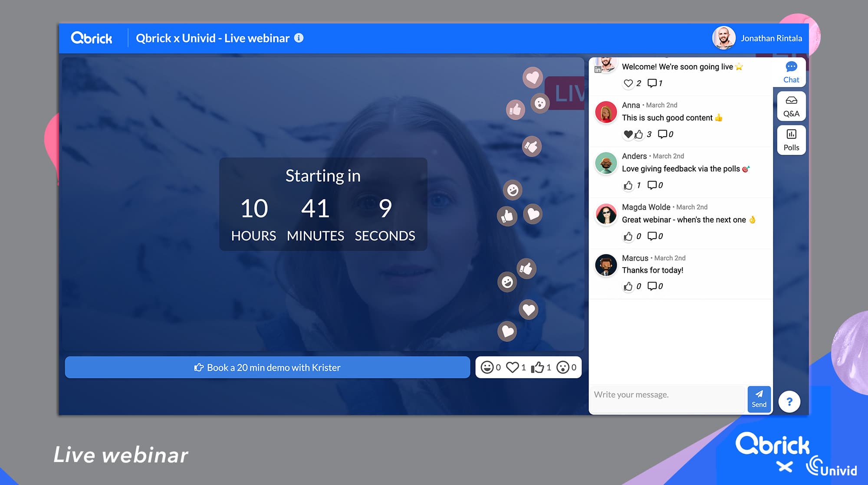Click the help question mark button
The image size is (868, 485).
coord(789,402)
